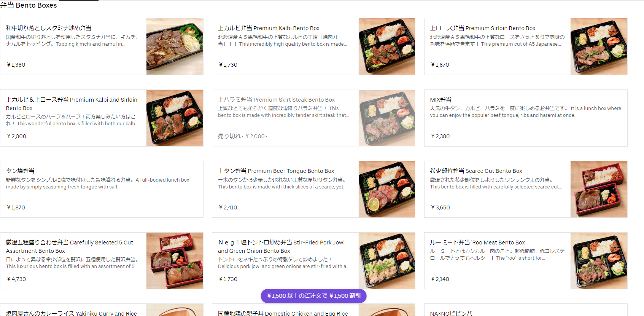This screenshot has width=644, height=316.
Task: Select the Premium Sirloin Bento Box image
Action: click(599, 46)
